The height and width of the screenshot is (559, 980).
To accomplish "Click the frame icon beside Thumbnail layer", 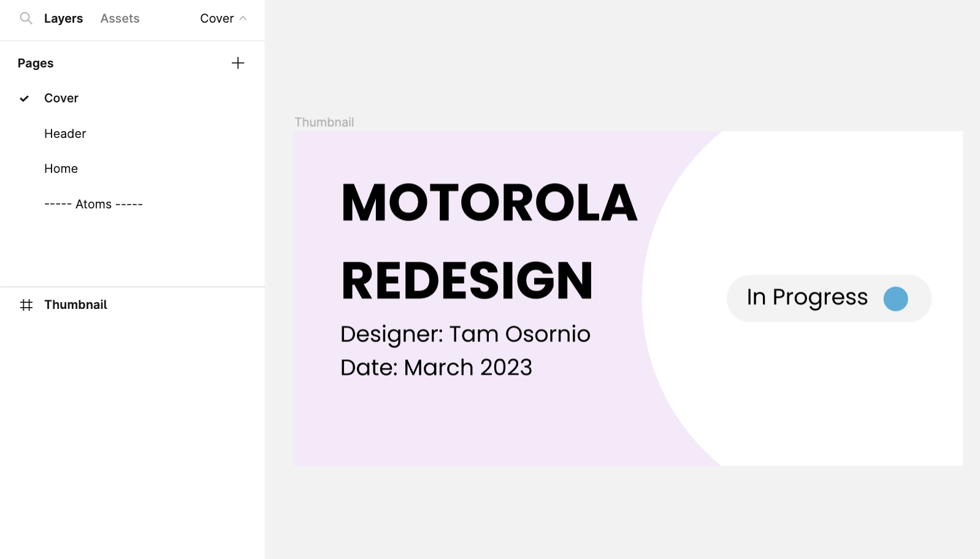I will [26, 305].
